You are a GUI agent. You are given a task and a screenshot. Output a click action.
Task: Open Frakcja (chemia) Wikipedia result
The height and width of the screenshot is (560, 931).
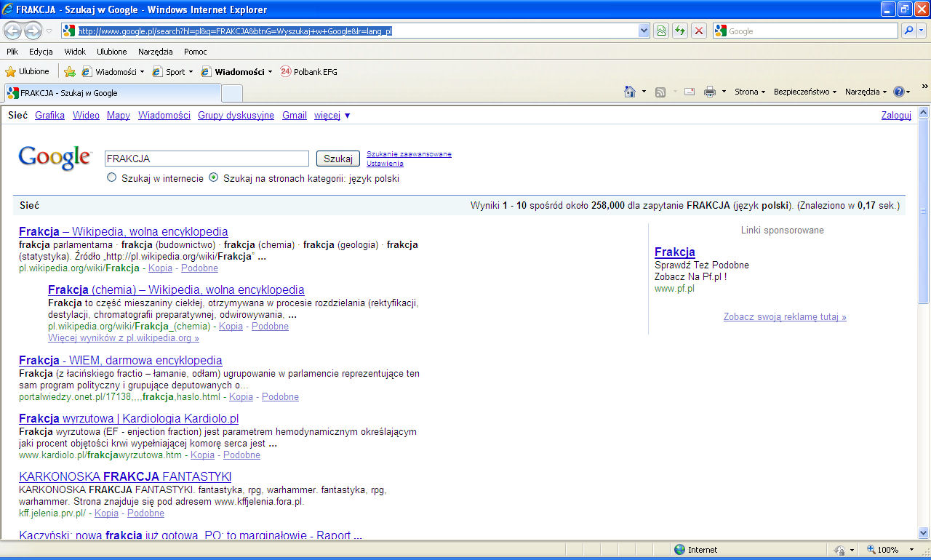pyautogui.click(x=176, y=289)
